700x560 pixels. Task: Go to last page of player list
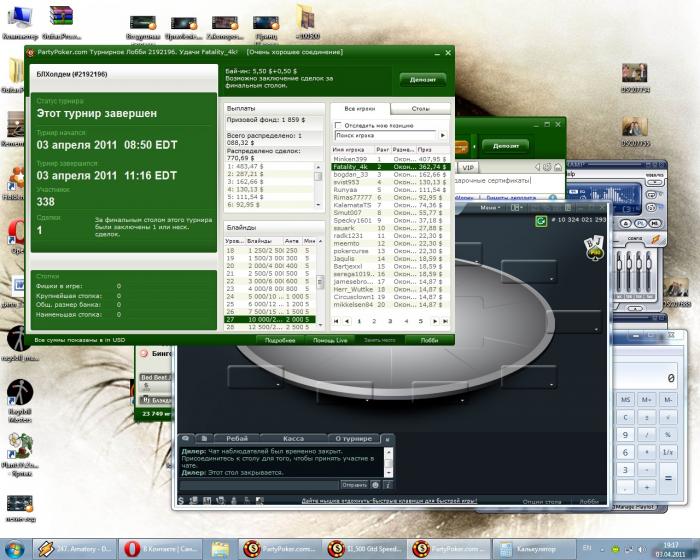coord(445,321)
